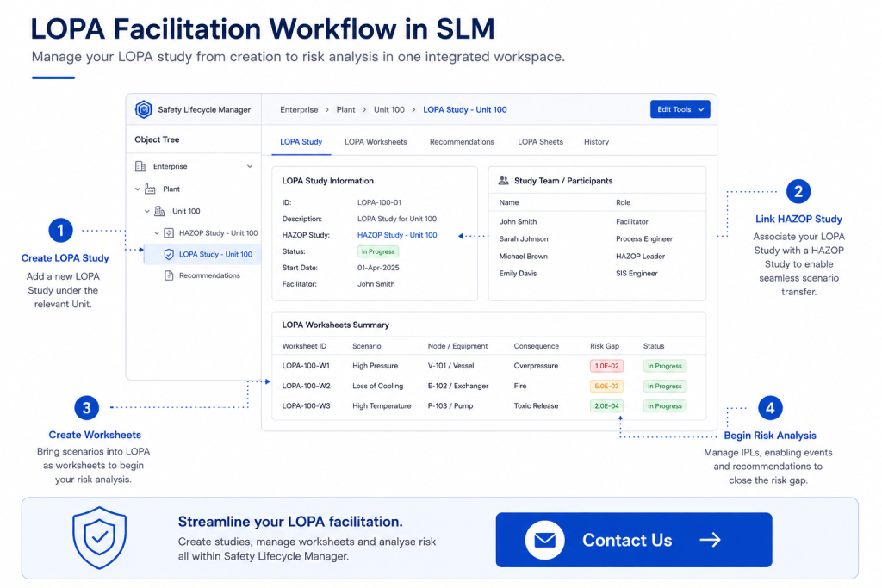Select LOPA Study - Unit 100 in tree
Viewport: 882px width, 588px height.
[202, 254]
